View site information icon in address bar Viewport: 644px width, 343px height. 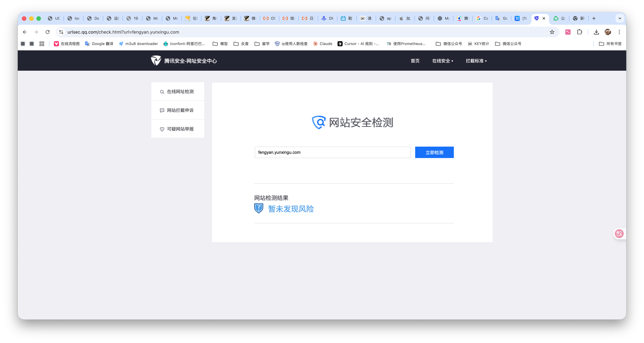tap(61, 32)
